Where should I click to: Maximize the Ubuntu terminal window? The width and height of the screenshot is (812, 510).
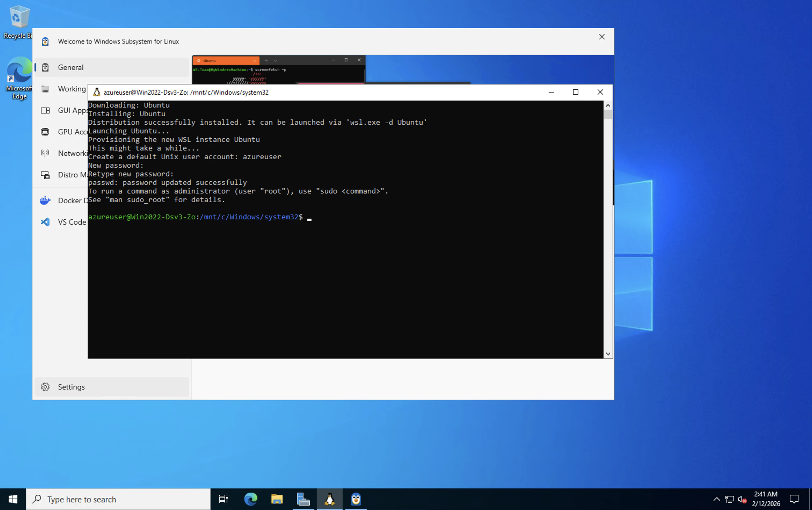(576, 92)
